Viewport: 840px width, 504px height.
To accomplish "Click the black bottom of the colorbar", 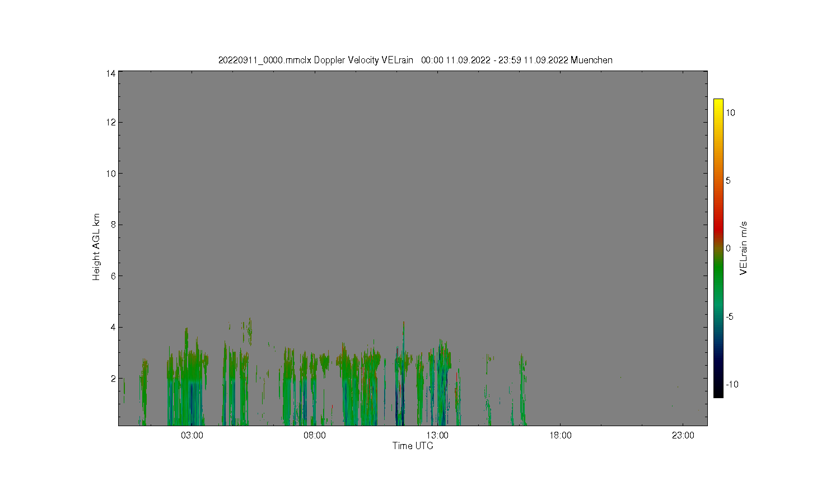I will click(718, 392).
